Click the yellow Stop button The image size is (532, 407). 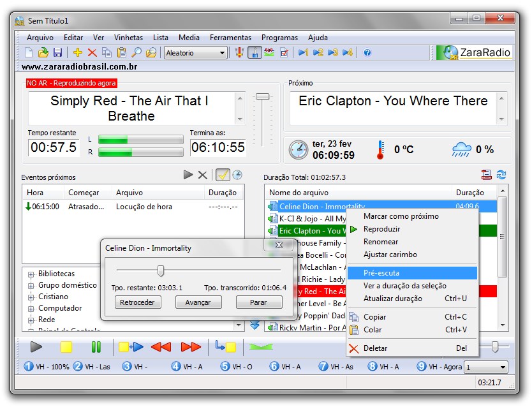pos(66,347)
